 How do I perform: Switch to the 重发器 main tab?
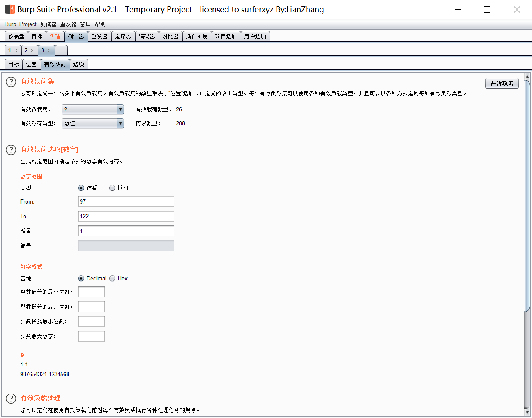(100, 37)
